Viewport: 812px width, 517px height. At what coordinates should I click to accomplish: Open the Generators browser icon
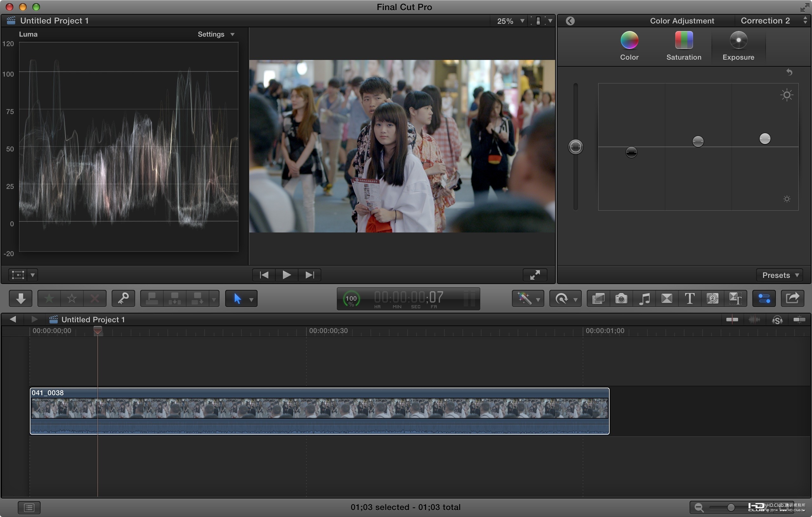pyautogui.click(x=712, y=298)
